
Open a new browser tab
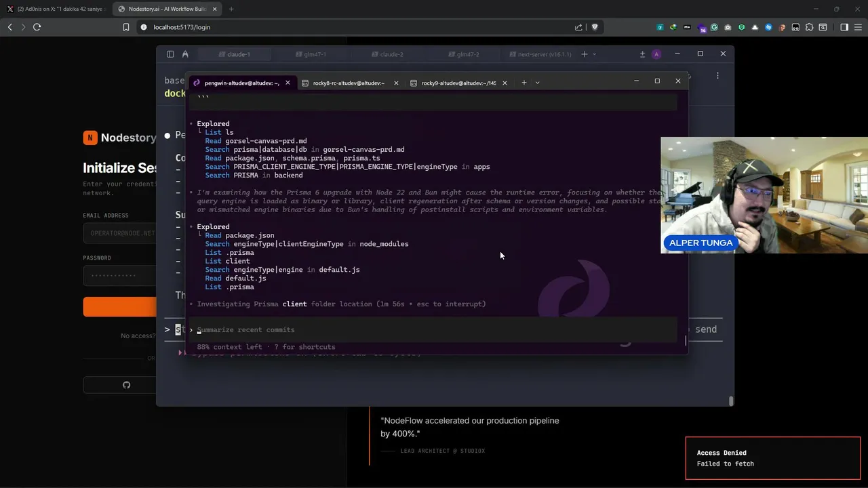pos(231,9)
